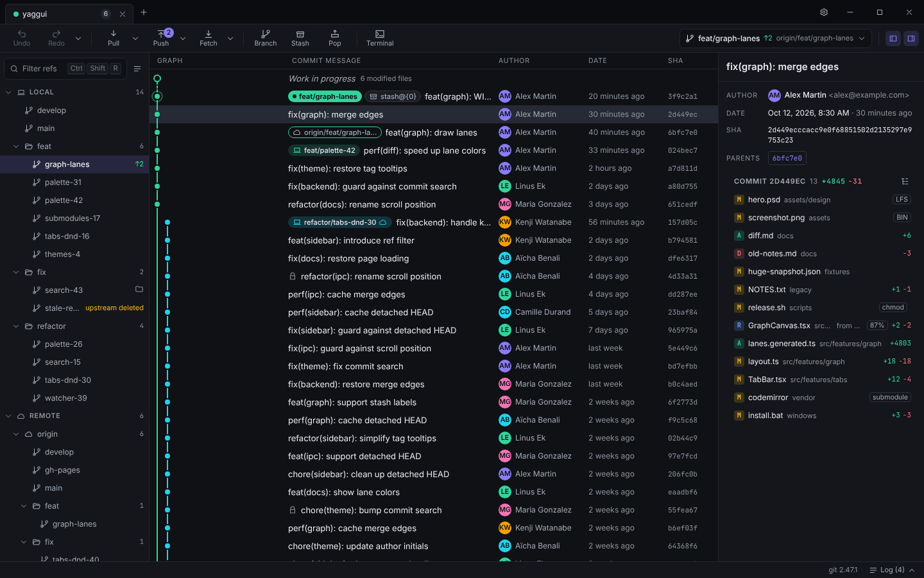Image resolution: width=924 pixels, height=578 pixels.
Task: Click the submodule badge on codemirror
Action: pos(890,398)
